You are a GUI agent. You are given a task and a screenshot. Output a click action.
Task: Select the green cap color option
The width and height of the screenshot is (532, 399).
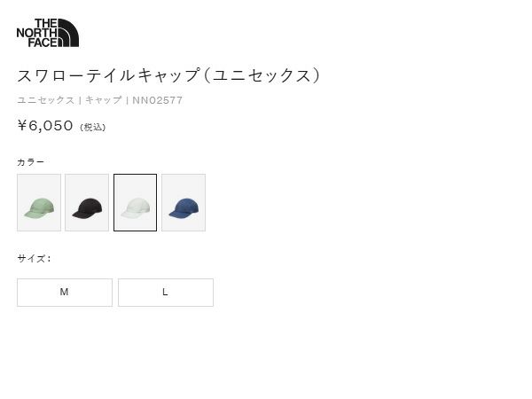coord(39,202)
